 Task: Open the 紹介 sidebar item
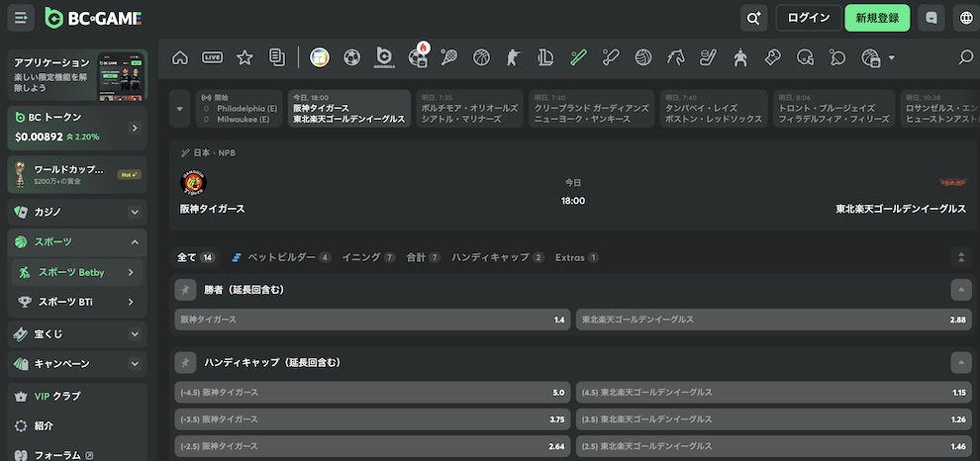pyautogui.click(x=77, y=426)
